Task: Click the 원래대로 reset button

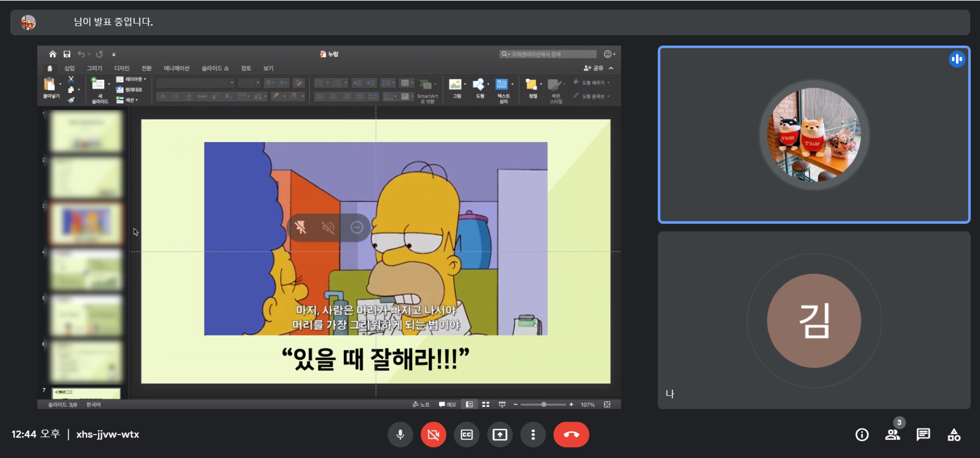Action: point(129,90)
